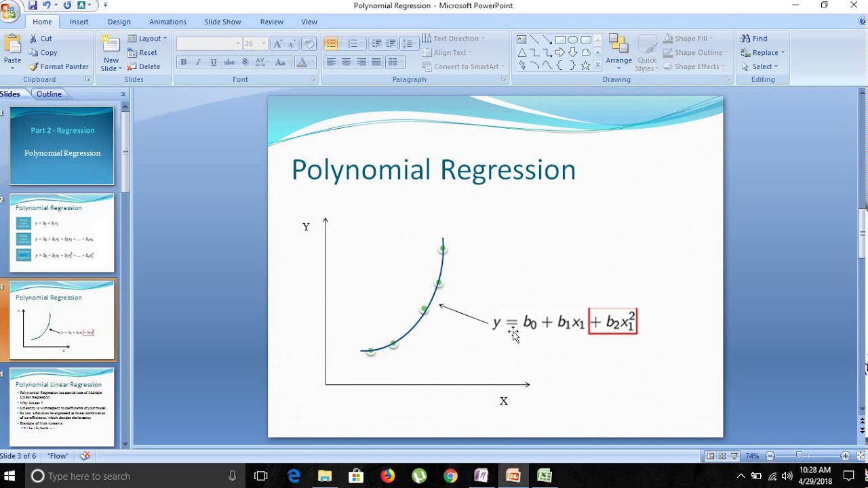
Task: Open the Layout dropdown
Action: tap(146, 39)
